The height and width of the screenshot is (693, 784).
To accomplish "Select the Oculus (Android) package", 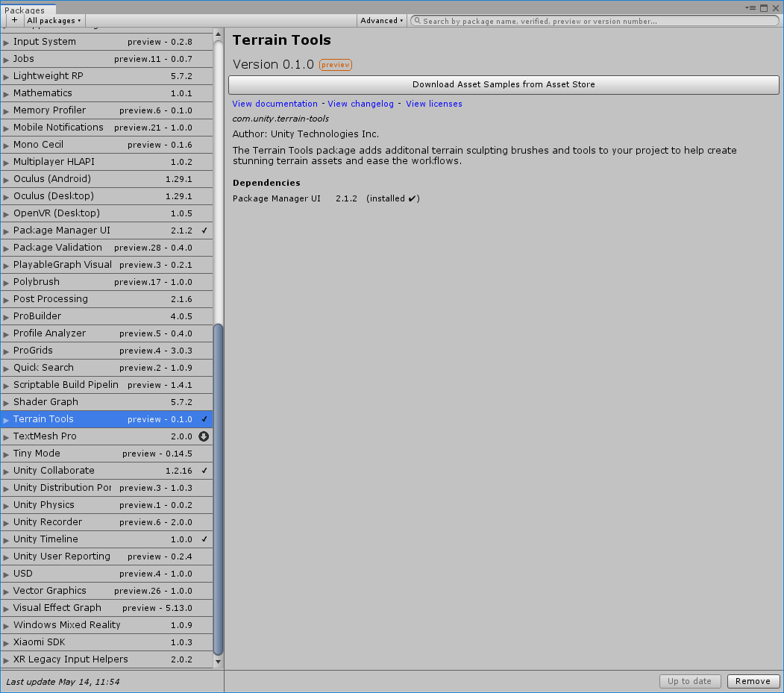I will coord(107,179).
